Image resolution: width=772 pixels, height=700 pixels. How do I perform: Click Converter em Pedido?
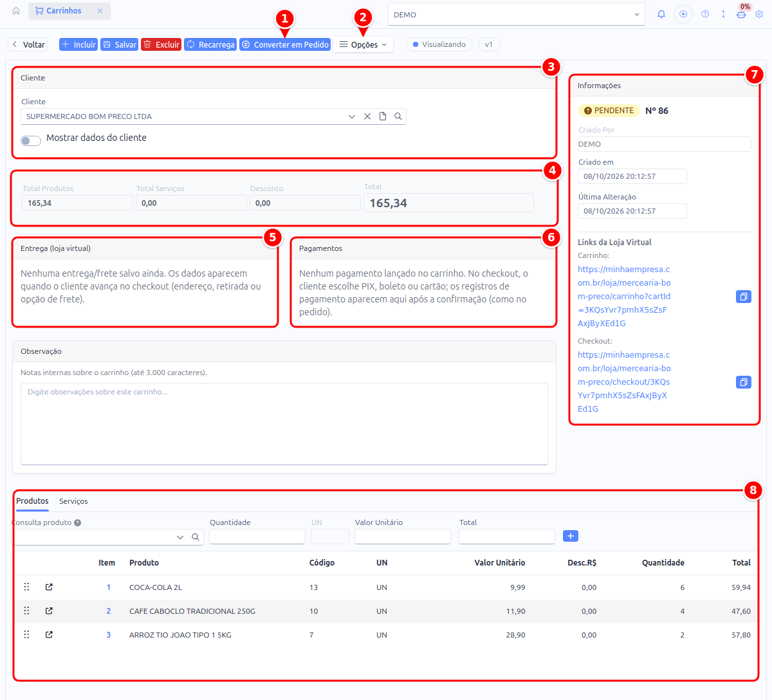[285, 44]
